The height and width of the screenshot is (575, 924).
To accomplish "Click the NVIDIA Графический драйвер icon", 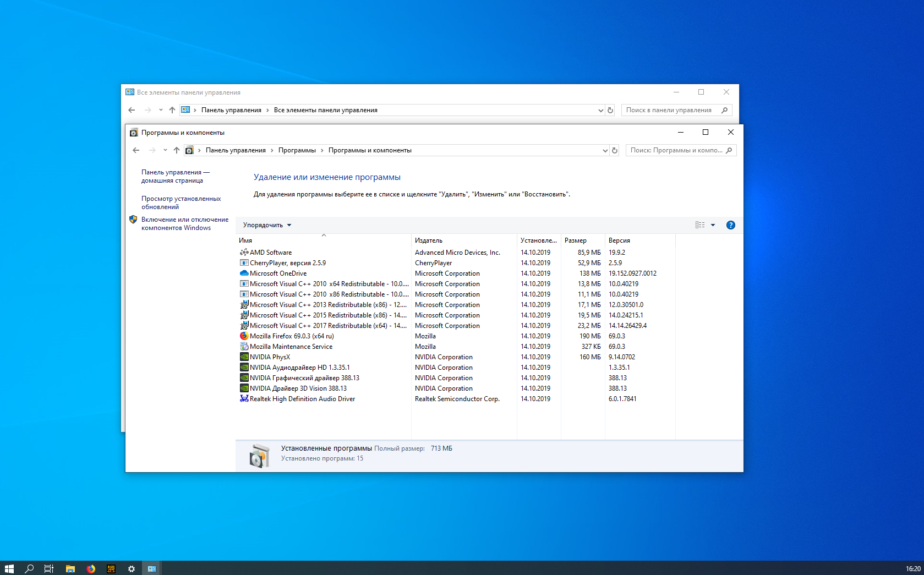I will pos(244,378).
